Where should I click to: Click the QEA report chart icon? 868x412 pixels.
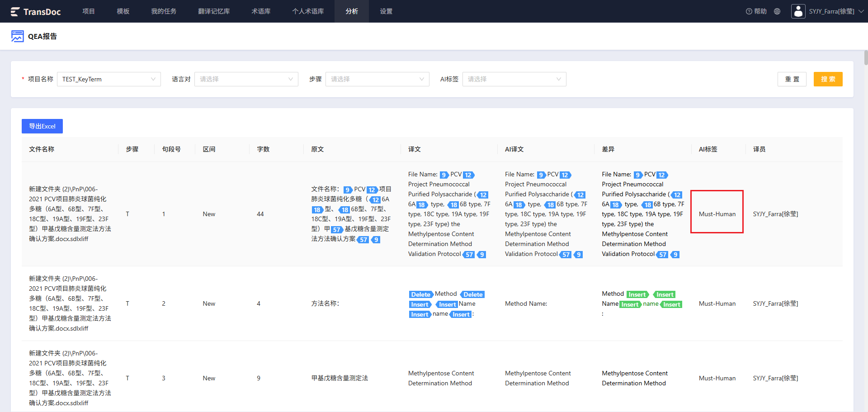point(18,36)
